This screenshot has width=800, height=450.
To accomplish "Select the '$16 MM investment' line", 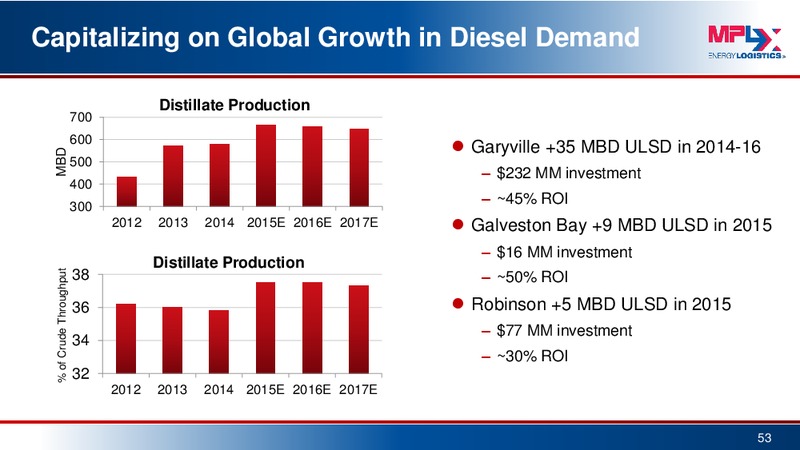I will click(x=564, y=252).
